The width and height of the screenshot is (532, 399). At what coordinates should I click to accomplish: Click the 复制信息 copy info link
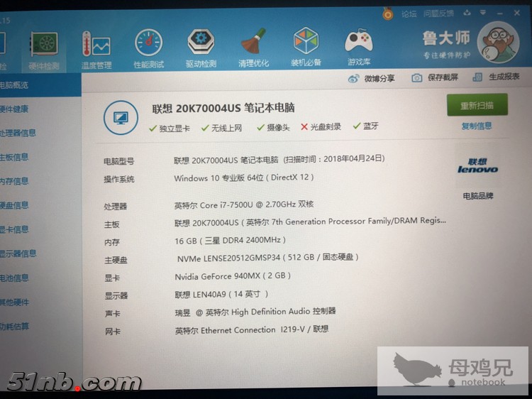(477, 126)
